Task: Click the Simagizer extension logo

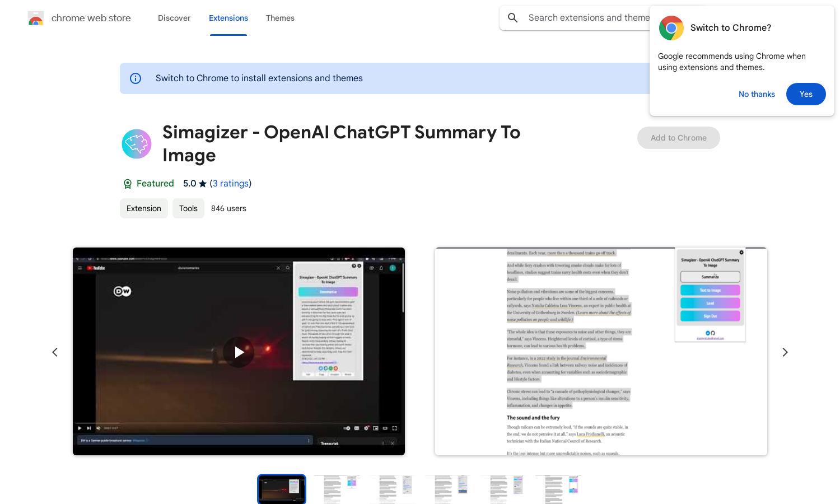Action: click(137, 144)
